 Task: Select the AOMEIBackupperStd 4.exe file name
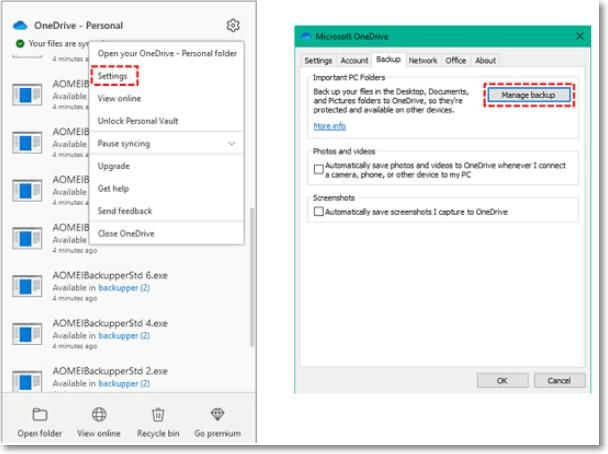110,323
